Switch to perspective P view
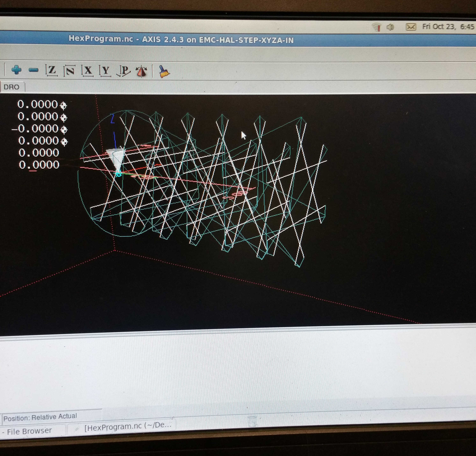Viewport: 476px width, 456px height. pos(124,71)
